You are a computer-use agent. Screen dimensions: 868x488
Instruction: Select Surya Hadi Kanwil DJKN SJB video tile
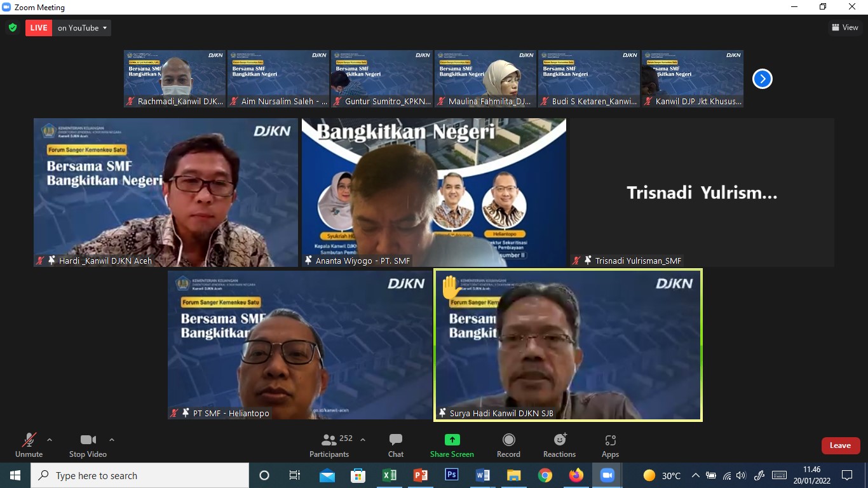pyautogui.click(x=568, y=344)
